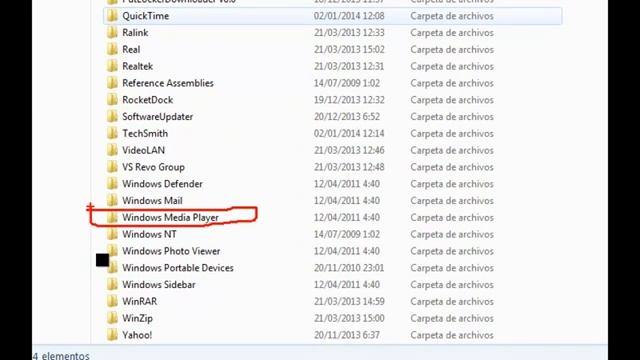Click the Windows NT name
This screenshot has width=640, height=360.
coord(149,234)
